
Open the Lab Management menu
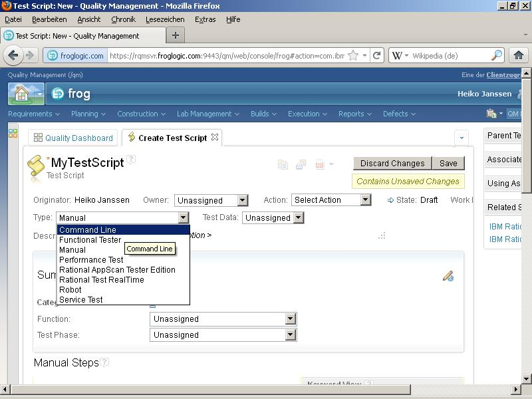coord(207,114)
